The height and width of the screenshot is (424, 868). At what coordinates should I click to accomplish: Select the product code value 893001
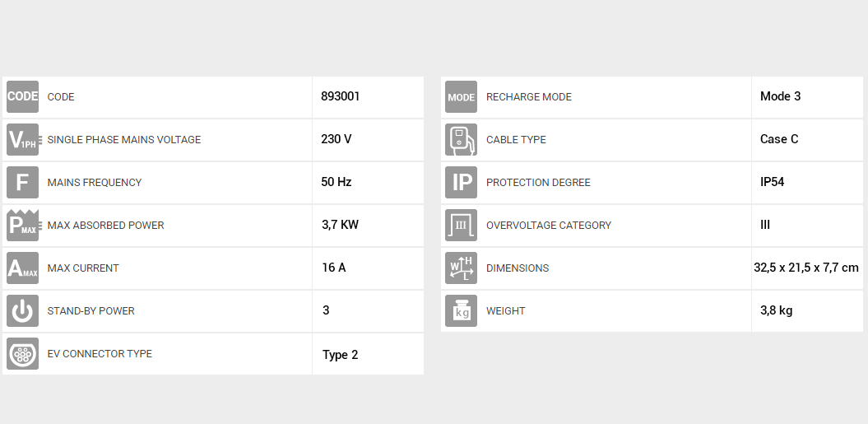click(341, 96)
